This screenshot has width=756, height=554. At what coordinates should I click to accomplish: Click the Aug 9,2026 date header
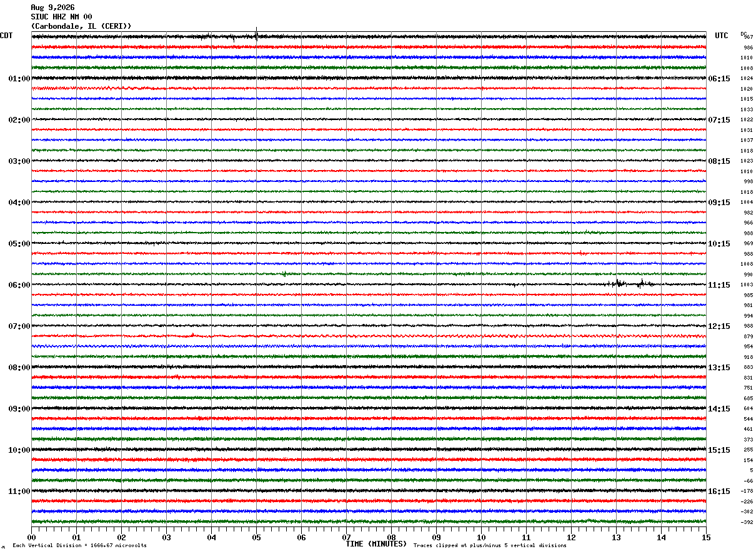pyautogui.click(x=52, y=8)
